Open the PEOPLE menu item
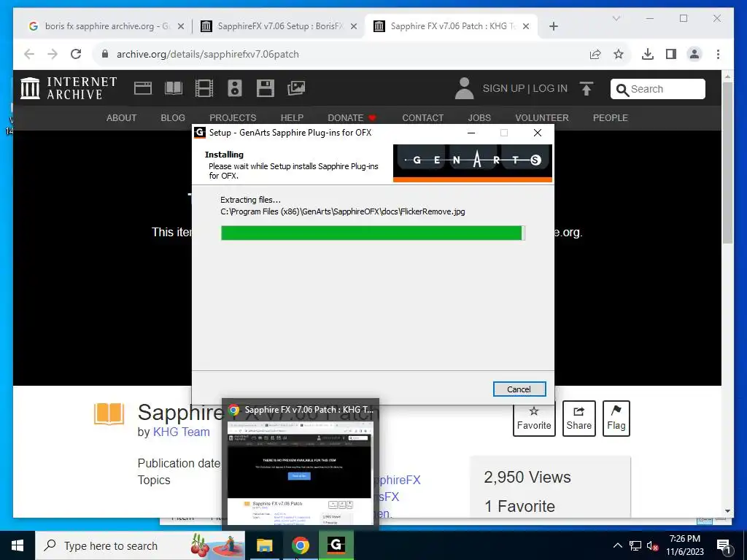This screenshot has height=560, width=747. click(611, 117)
